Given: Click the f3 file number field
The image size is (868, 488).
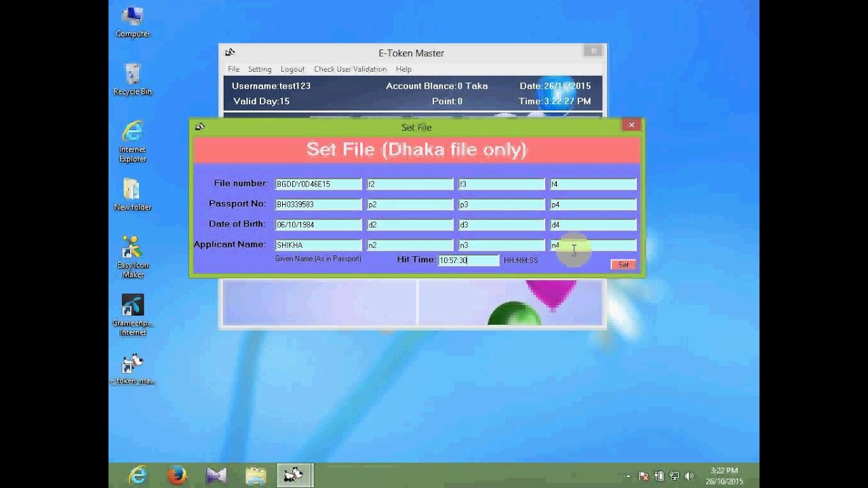Looking at the screenshot, I should click(501, 184).
